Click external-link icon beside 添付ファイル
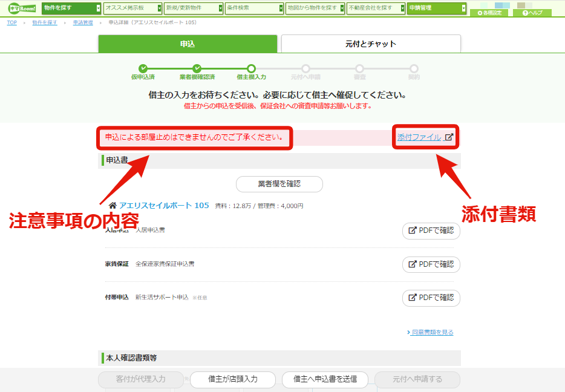Image resolution: width=565 pixels, height=392 pixels. pos(449,137)
